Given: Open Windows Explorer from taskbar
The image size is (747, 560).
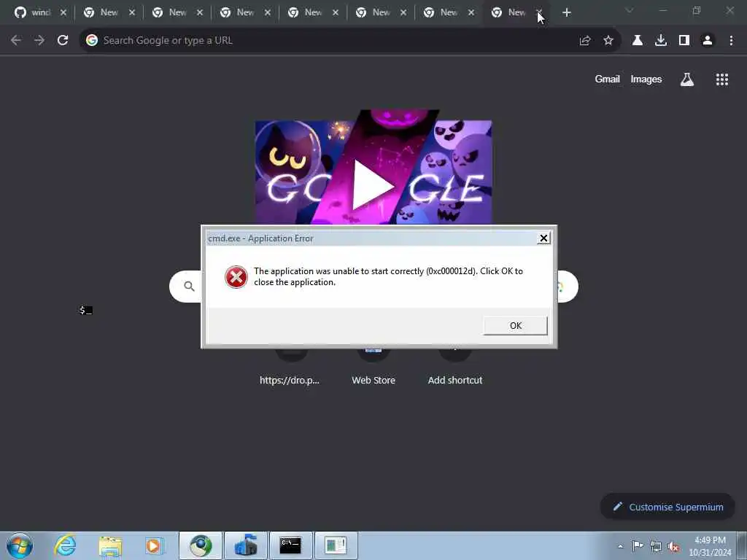Looking at the screenshot, I should tap(111, 545).
